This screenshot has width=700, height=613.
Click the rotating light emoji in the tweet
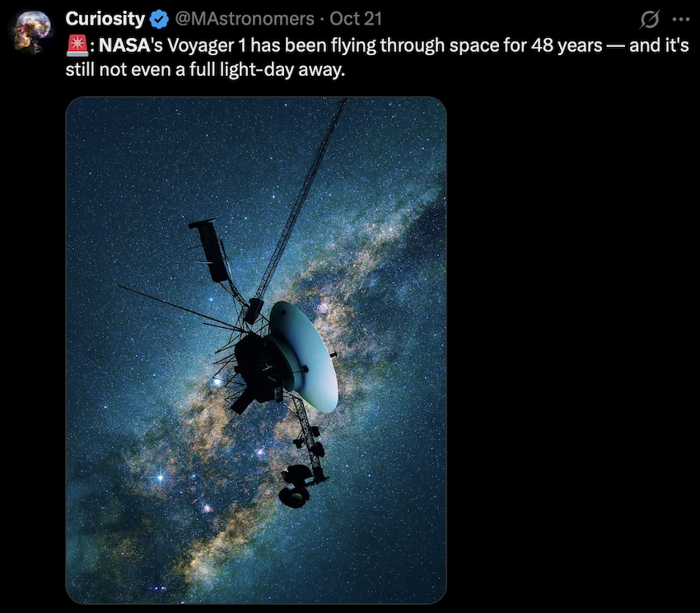pyautogui.click(x=74, y=45)
